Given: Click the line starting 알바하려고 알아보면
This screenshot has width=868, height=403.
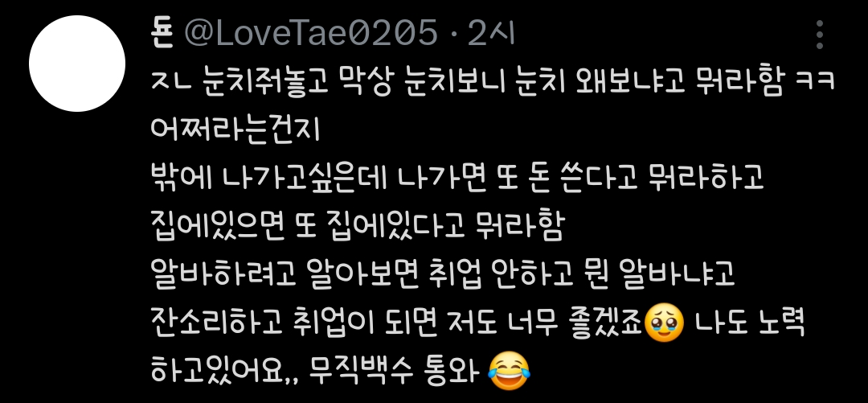Looking at the screenshot, I should pyautogui.click(x=443, y=273).
